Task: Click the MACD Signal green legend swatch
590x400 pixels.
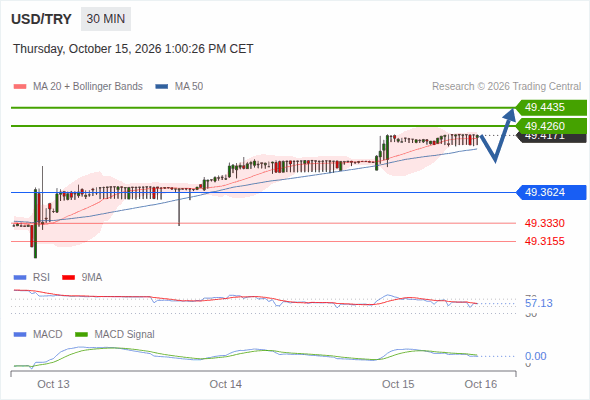Action: click(x=82, y=335)
